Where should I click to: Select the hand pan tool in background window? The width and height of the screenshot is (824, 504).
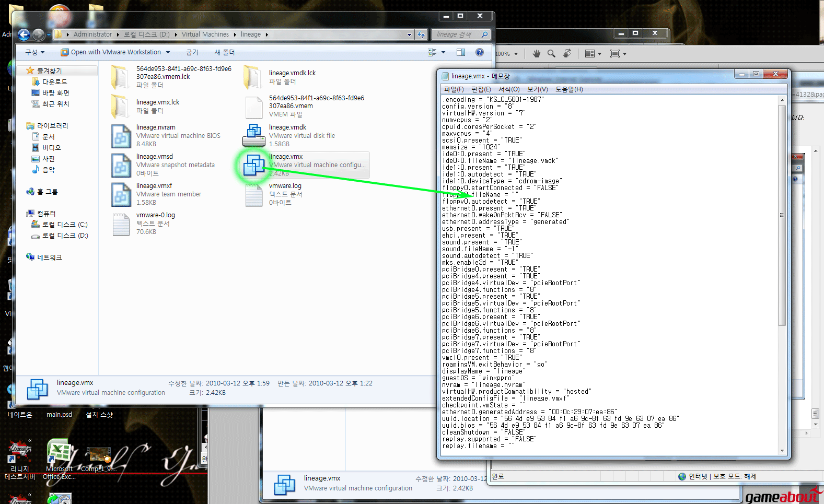536,53
